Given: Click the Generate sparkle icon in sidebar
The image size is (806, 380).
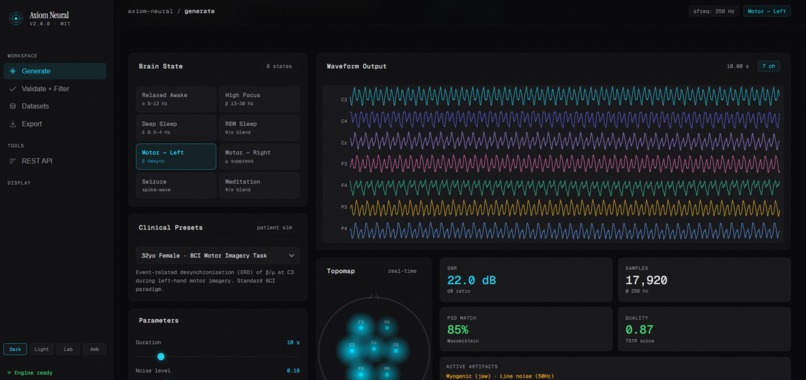Looking at the screenshot, I should pos(13,71).
